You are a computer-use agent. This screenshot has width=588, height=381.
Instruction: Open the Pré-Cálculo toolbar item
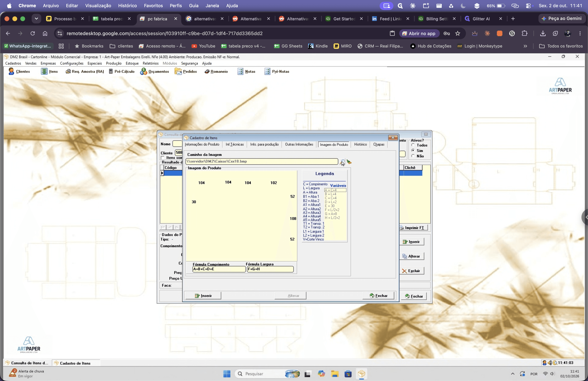[x=122, y=71]
